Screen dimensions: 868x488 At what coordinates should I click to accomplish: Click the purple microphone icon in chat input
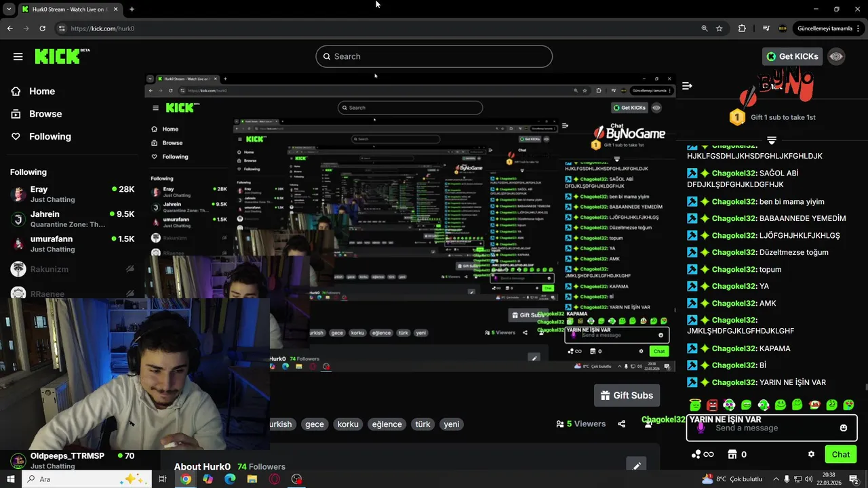coord(701,428)
